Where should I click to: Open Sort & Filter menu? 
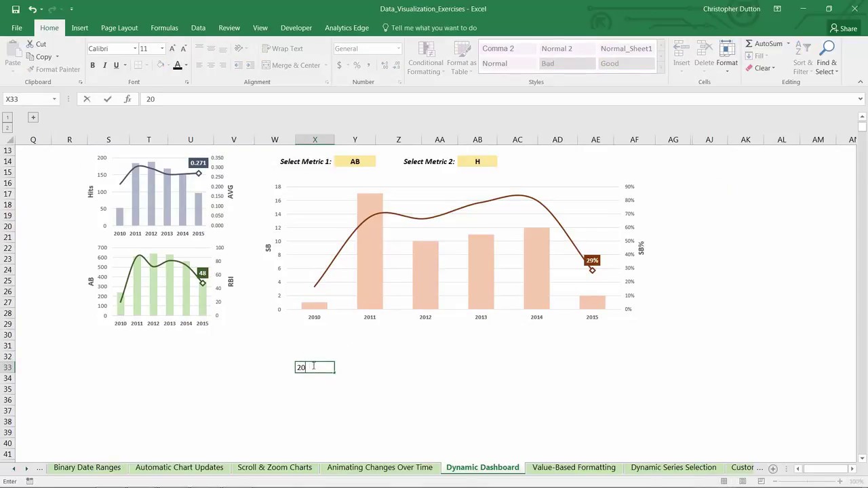pyautogui.click(x=802, y=58)
